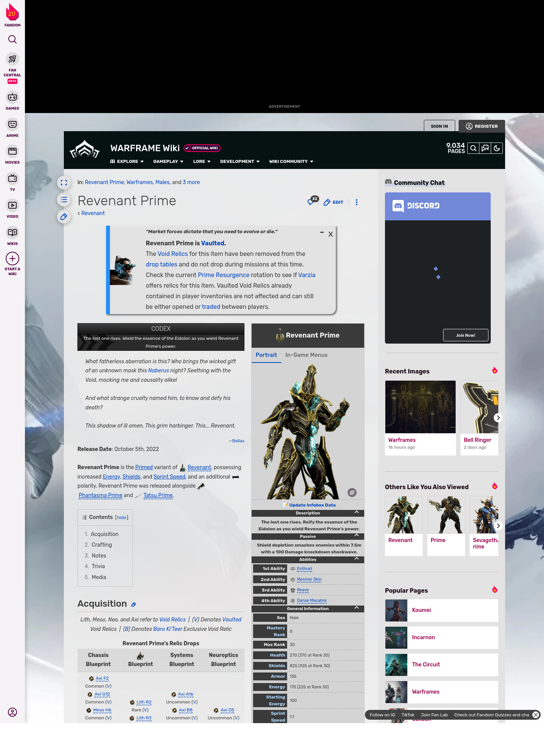Open the Incarnon popular page

(x=442, y=638)
